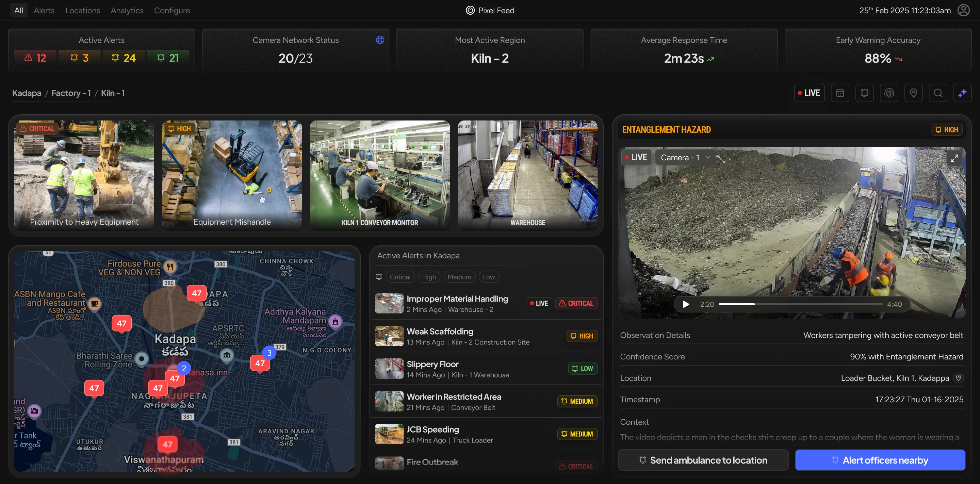Viewport: 980px width, 484px height.
Task: Open the calendar icon in the toolbar
Action: [840, 93]
